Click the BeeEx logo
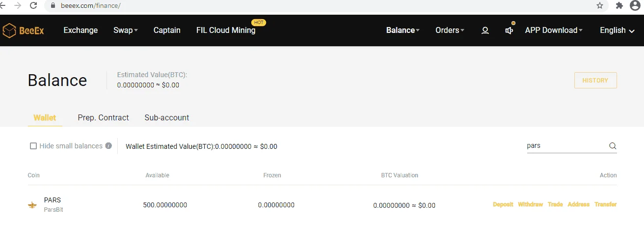This screenshot has width=644, height=225. tap(23, 30)
